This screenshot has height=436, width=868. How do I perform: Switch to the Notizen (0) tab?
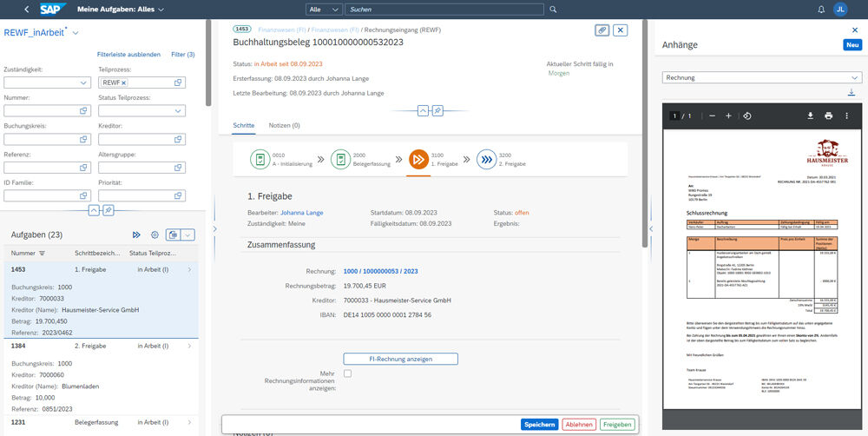point(284,126)
